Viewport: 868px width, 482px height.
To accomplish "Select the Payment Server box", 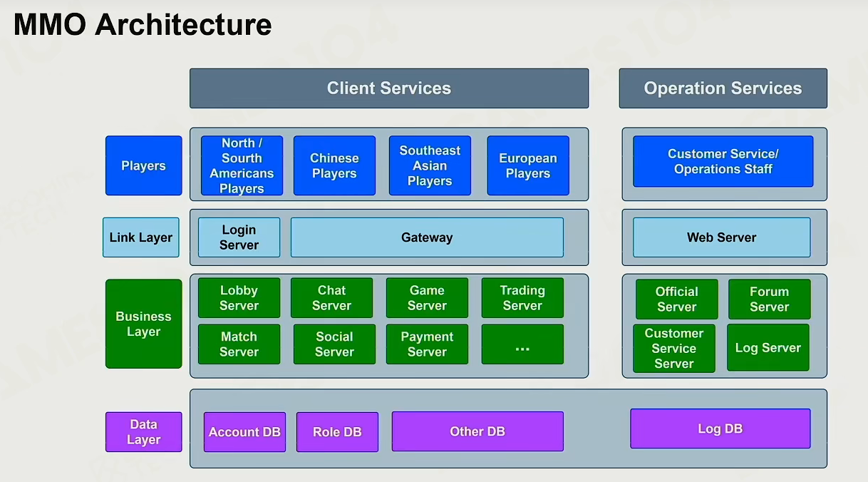I will tap(427, 344).
